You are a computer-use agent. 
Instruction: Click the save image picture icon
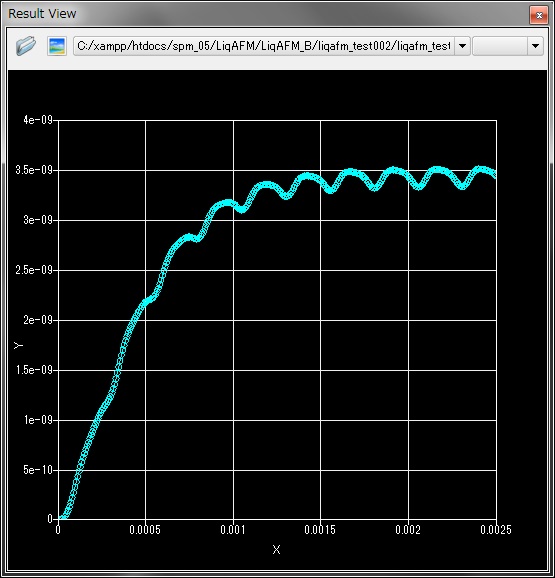pos(57,46)
